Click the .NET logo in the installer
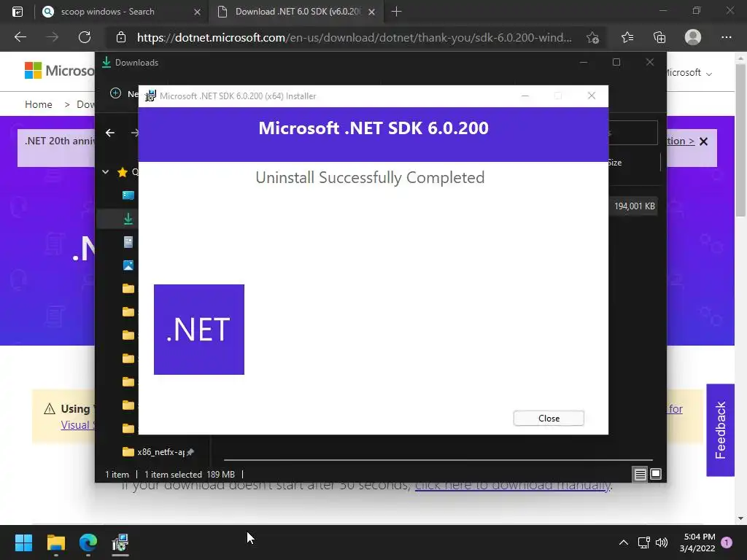 pyautogui.click(x=199, y=330)
